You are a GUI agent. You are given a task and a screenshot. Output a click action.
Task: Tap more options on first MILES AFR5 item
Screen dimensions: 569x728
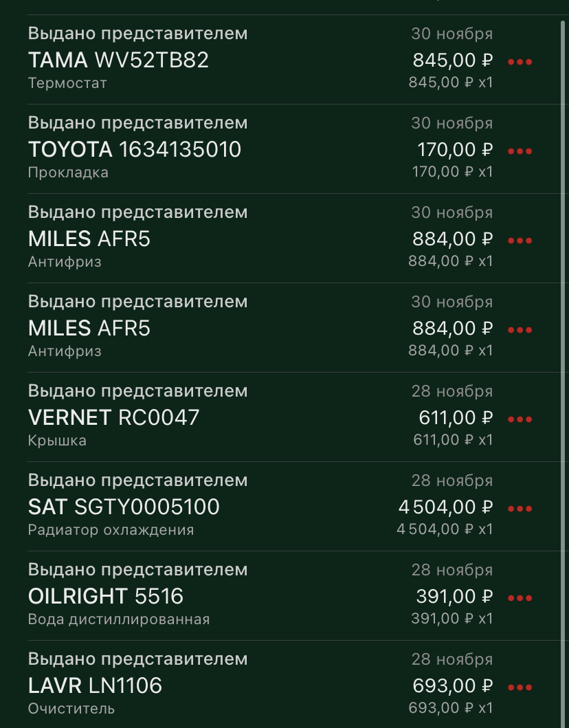[520, 241]
